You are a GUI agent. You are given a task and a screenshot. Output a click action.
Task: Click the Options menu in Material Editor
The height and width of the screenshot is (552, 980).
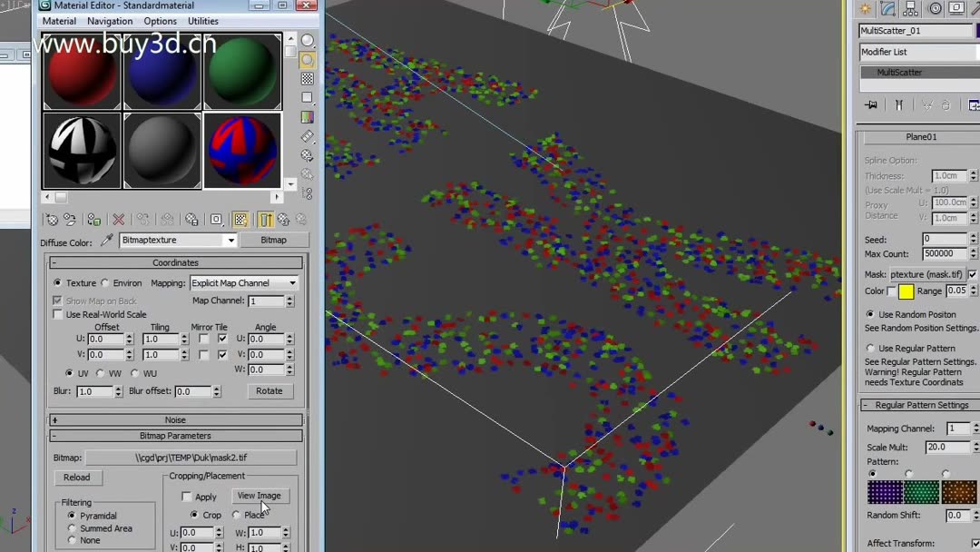pos(160,21)
